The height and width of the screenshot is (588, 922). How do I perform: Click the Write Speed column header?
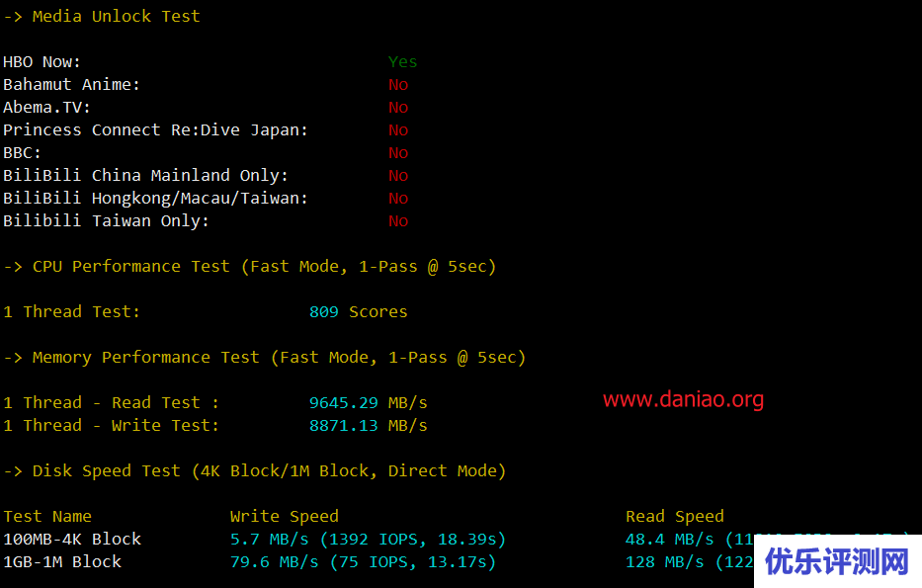[284, 516]
